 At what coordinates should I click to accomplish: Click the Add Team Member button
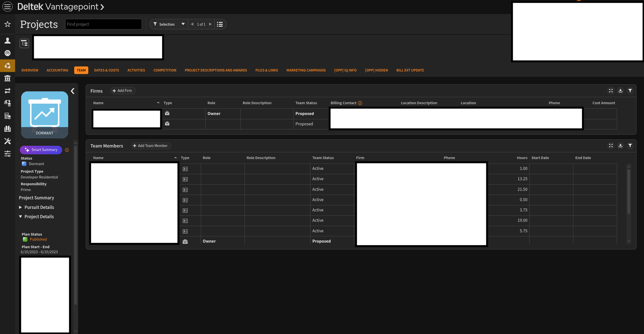151,146
